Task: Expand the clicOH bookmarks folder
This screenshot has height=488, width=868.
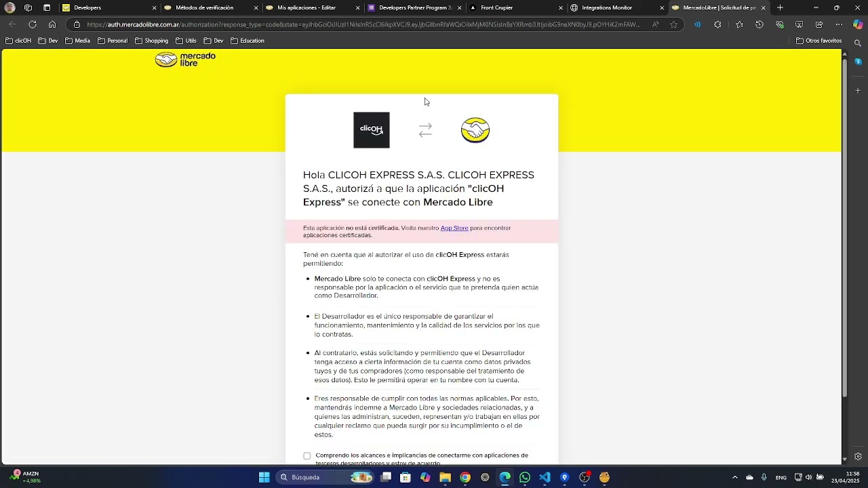Action: point(18,41)
